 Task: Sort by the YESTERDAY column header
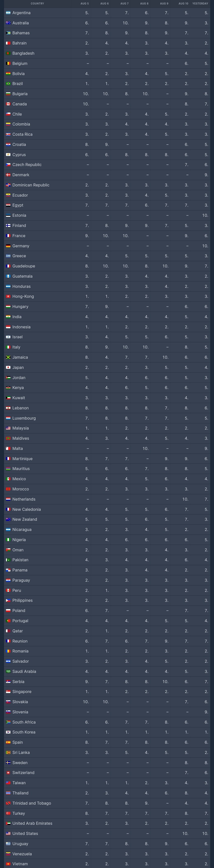(200, 3)
